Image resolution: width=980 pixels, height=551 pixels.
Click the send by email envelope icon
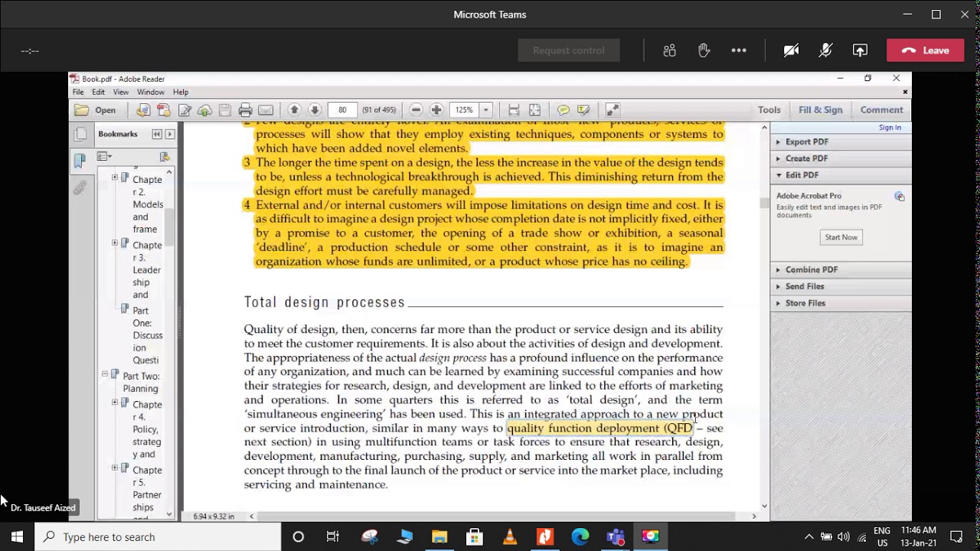click(x=266, y=110)
